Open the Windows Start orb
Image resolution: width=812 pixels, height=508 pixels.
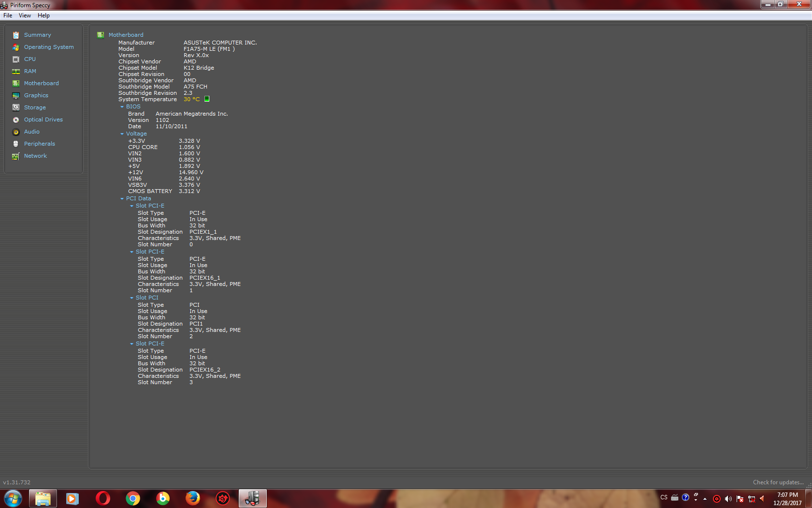pos(13,498)
